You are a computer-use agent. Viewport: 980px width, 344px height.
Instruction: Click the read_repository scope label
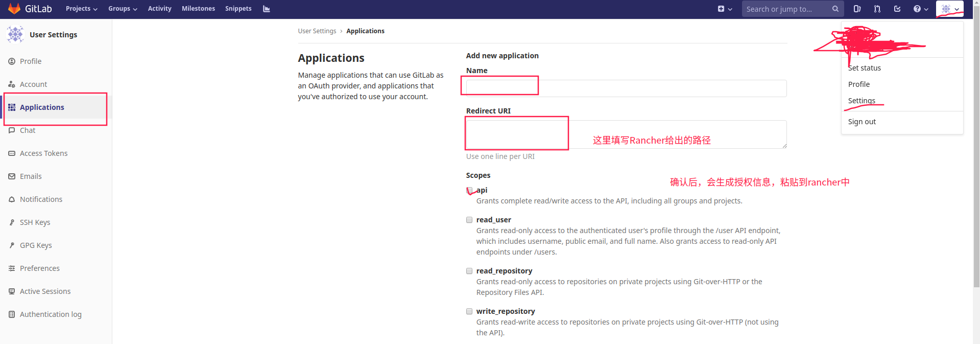[x=504, y=271]
